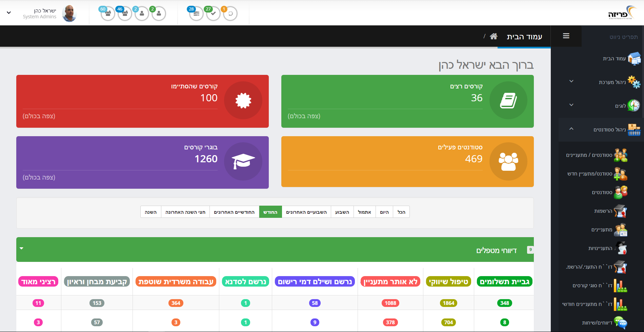Click the סטודנטים sidebar icon
The image size is (644, 332).
pyautogui.click(x=621, y=192)
